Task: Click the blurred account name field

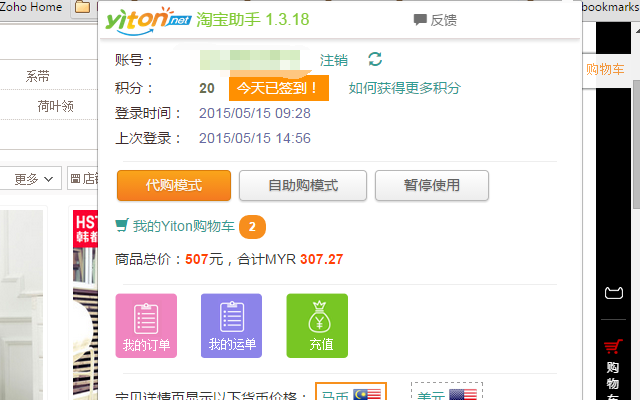Action: pos(250,60)
